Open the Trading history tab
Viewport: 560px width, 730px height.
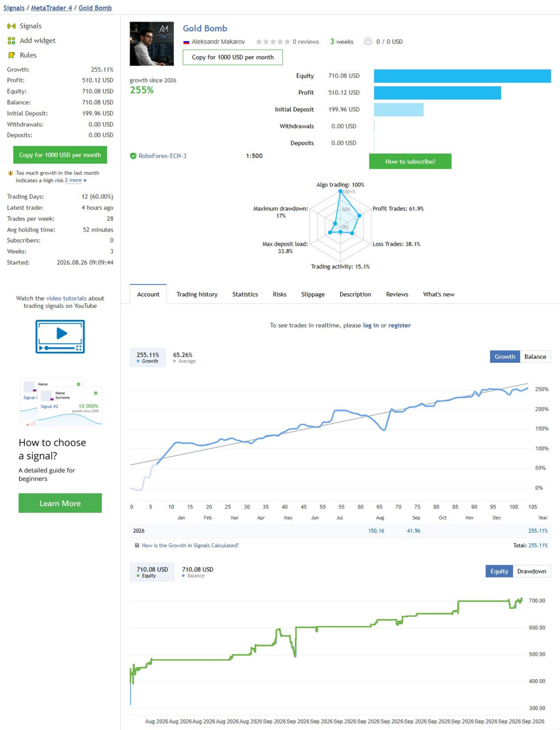click(x=197, y=295)
